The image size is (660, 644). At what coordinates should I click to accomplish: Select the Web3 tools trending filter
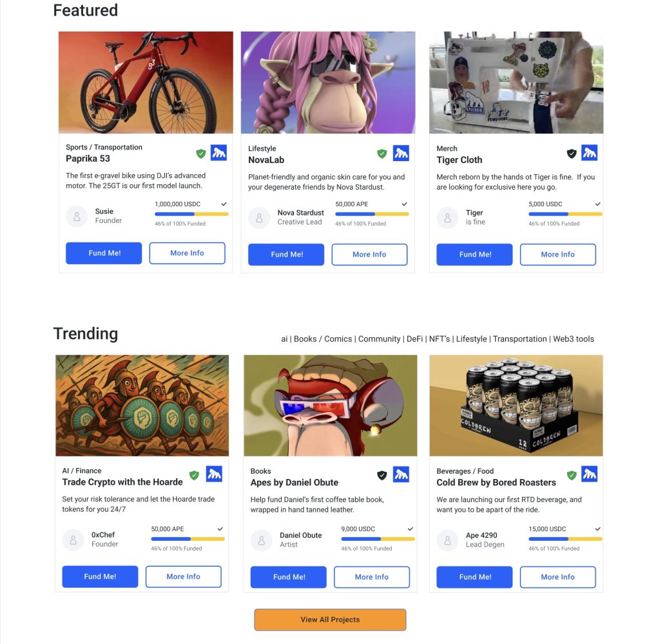573,339
